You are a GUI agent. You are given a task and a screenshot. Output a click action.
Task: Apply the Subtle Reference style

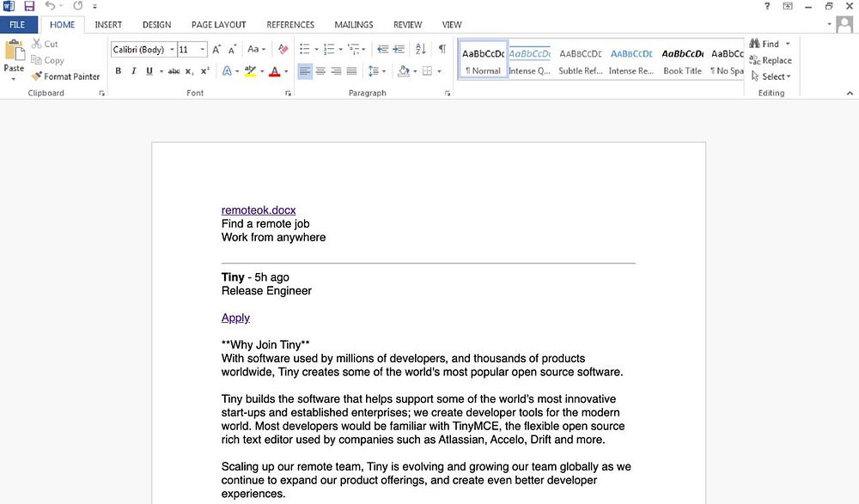(580, 59)
